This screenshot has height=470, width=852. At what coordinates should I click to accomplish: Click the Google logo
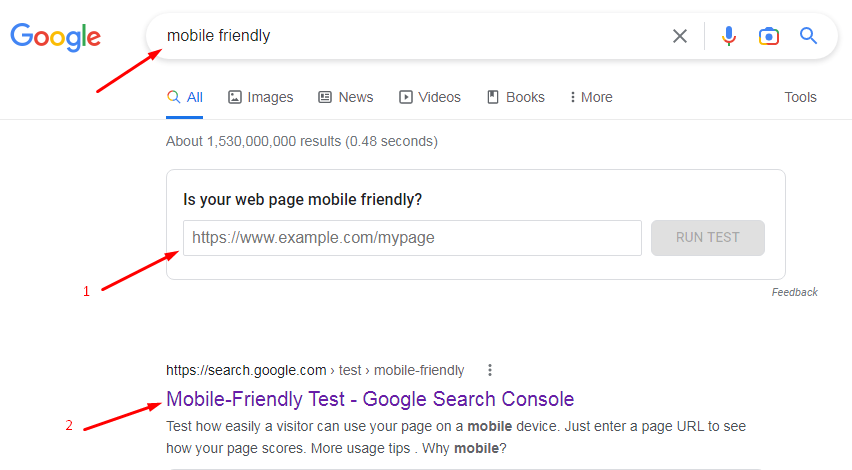pos(55,37)
